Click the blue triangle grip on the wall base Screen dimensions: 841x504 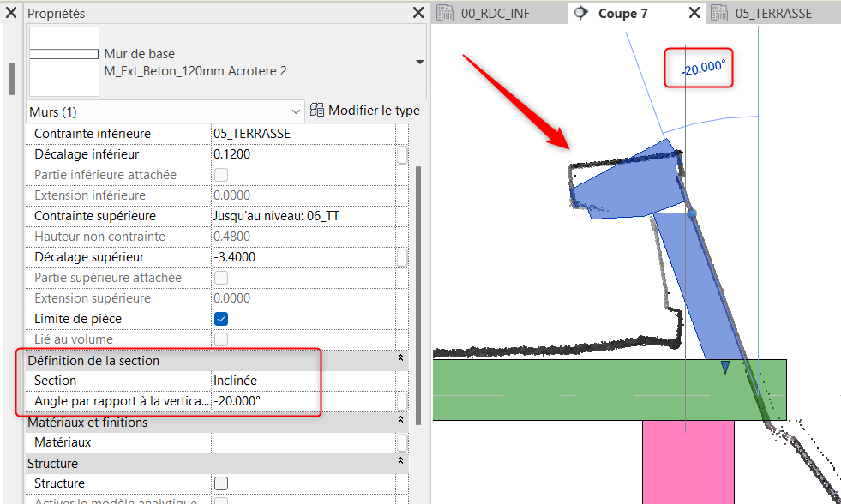[725, 367]
